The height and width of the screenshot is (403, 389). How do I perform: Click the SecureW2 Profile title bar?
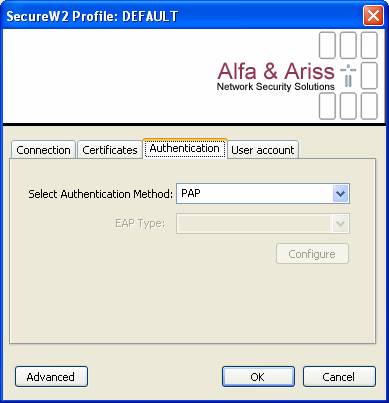(182, 16)
